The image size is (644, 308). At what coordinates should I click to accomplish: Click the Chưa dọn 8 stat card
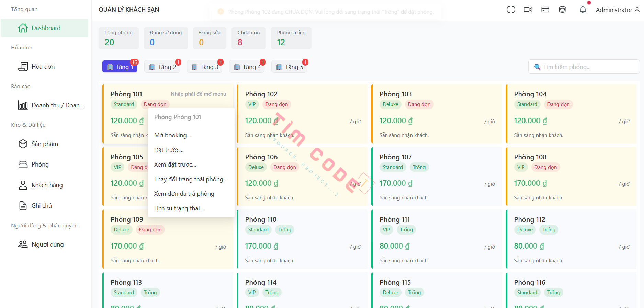[x=249, y=38]
